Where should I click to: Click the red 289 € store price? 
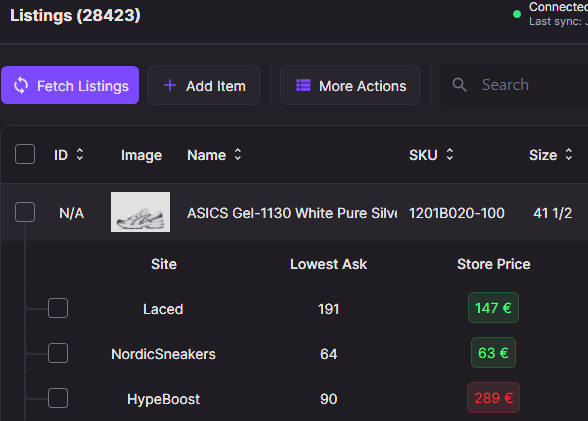click(493, 398)
